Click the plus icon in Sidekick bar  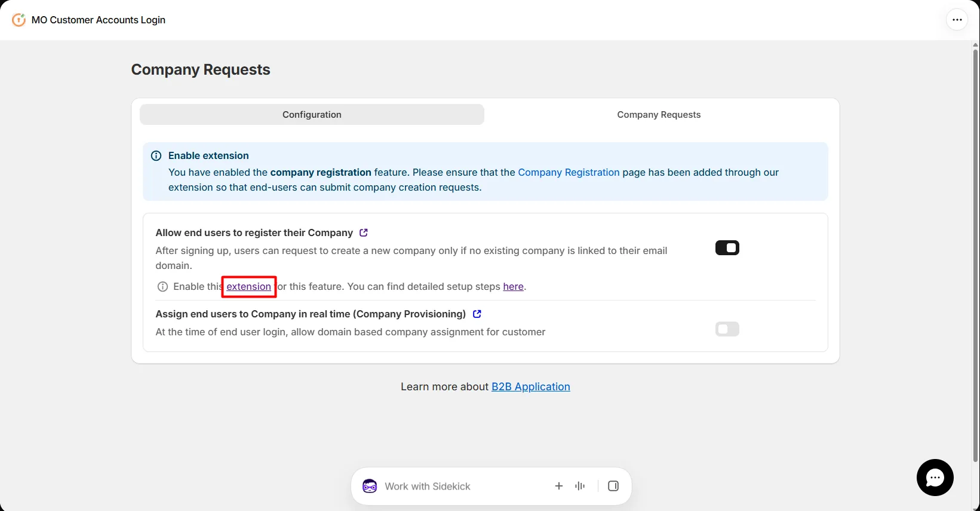click(x=559, y=486)
